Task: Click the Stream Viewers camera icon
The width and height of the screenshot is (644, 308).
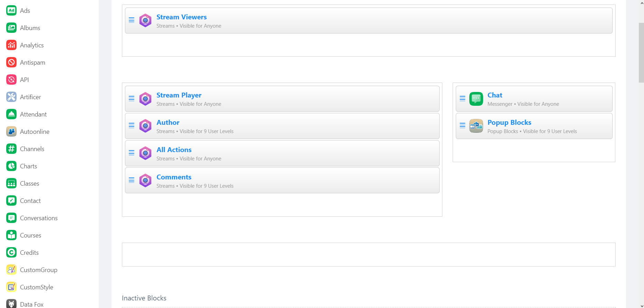Action: (x=145, y=21)
